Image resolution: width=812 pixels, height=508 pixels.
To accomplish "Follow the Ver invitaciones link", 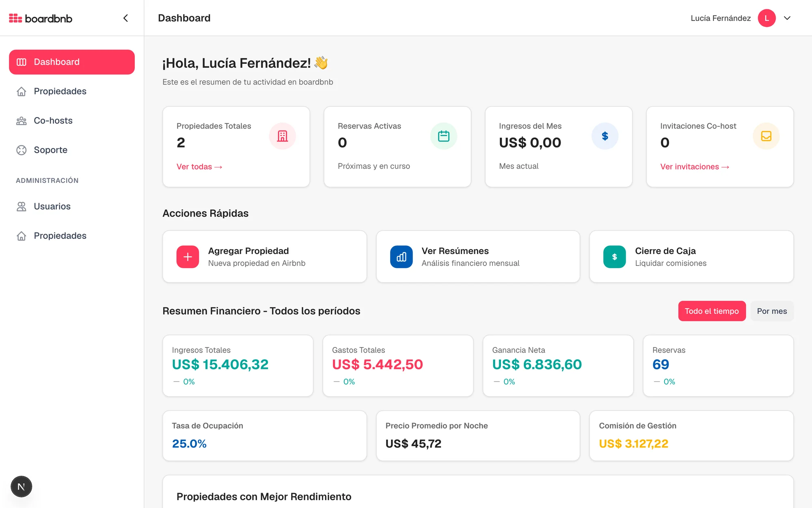I will (695, 167).
